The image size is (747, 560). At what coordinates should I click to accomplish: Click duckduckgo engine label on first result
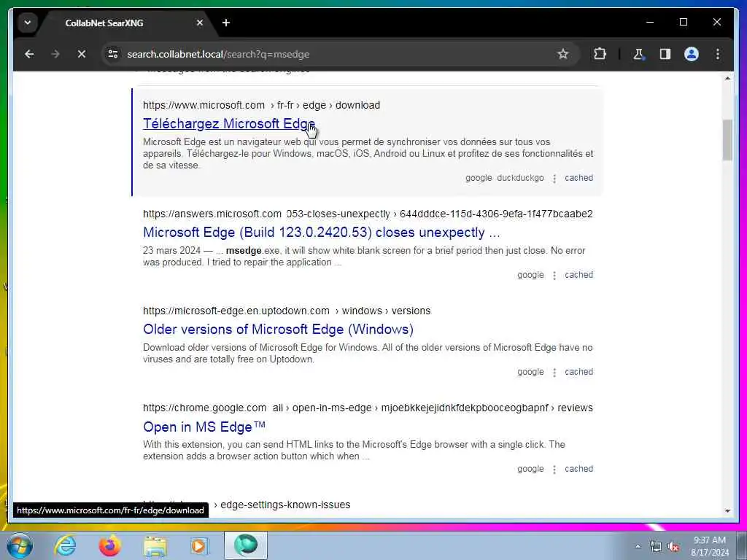[520, 178]
